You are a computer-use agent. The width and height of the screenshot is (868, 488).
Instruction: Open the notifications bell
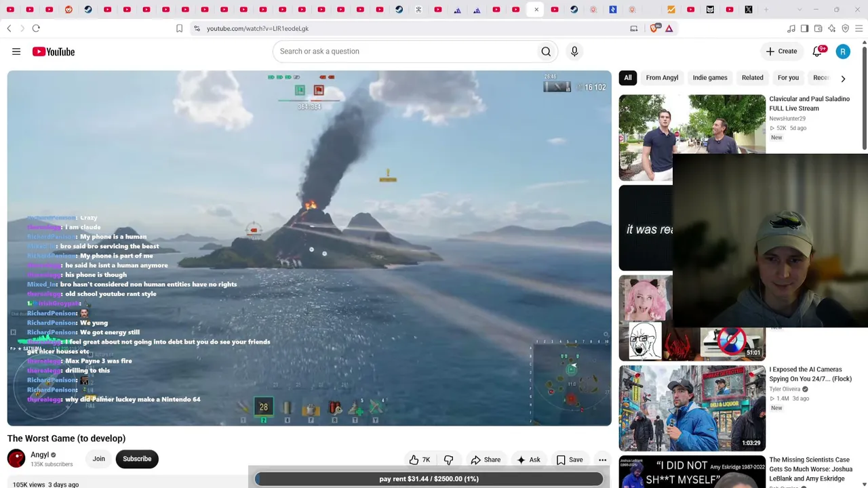818,52
